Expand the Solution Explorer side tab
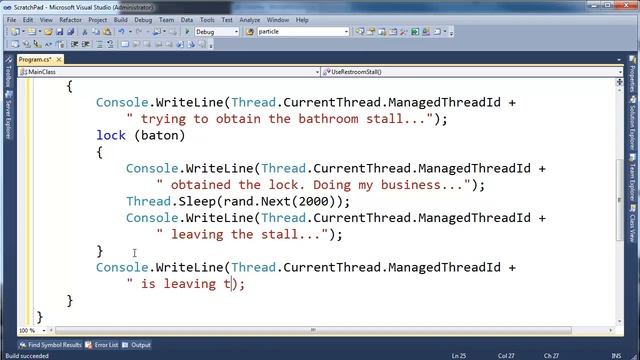Screen dimensions: 640x360 tap(632, 123)
